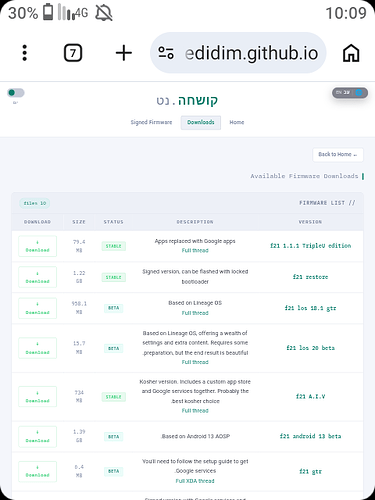
Task: Click the Back to Home button
Action: 338,154
